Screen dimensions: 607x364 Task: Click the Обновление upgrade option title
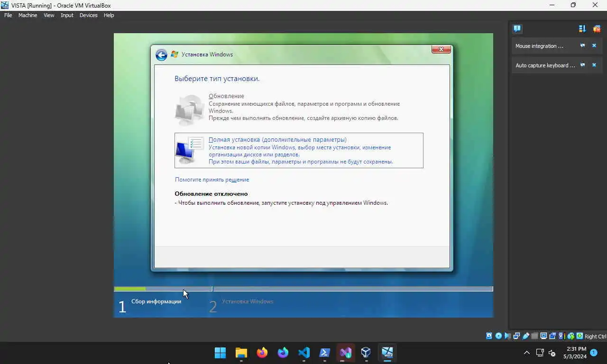tap(226, 96)
